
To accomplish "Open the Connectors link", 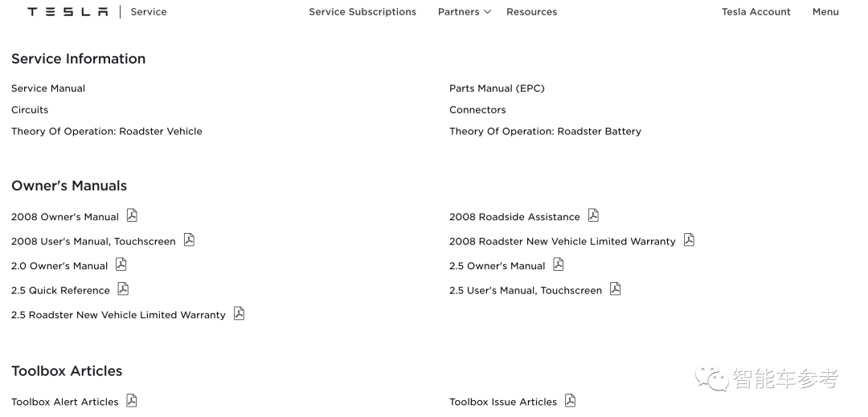I will (x=477, y=110).
